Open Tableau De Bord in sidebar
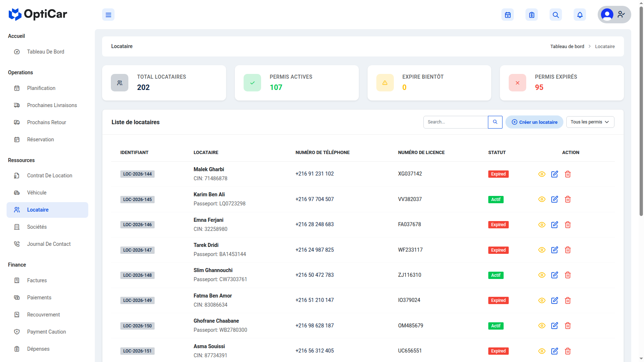644x362 pixels. 47,52
